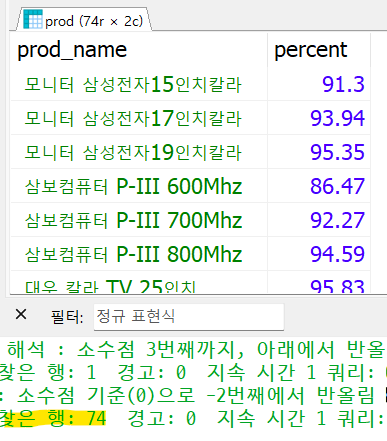The image size is (387, 441).
Task: Select percent value 95.35
Action: pos(319,152)
